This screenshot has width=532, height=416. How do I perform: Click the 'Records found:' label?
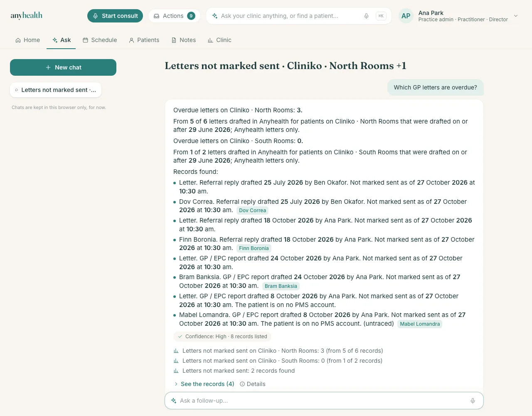[x=196, y=172]
